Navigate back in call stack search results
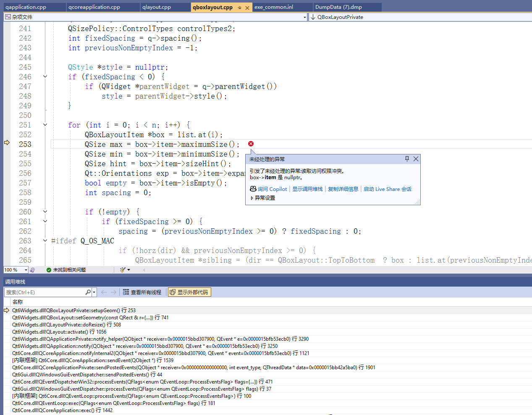Screen dimensions: 532x415 (x=104, y=292)
